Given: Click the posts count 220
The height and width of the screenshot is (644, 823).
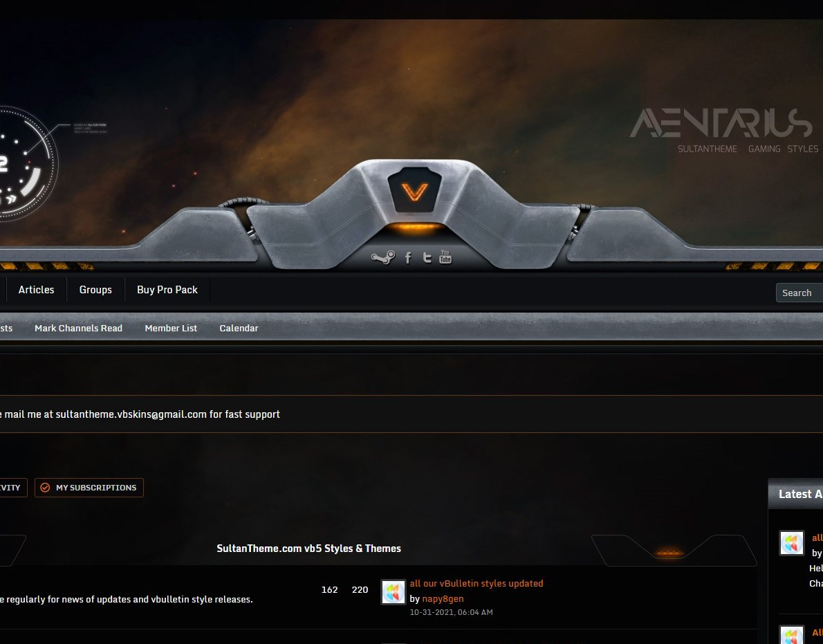Looking at the screenshot, I should pyautogui.click(x=360, y=589).
